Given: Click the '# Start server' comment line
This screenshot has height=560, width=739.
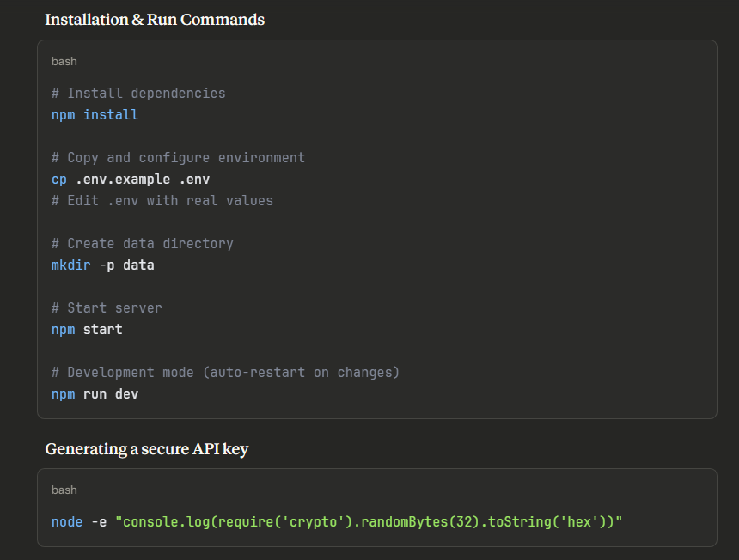Looking at the screenshot, I should point(107,307).
